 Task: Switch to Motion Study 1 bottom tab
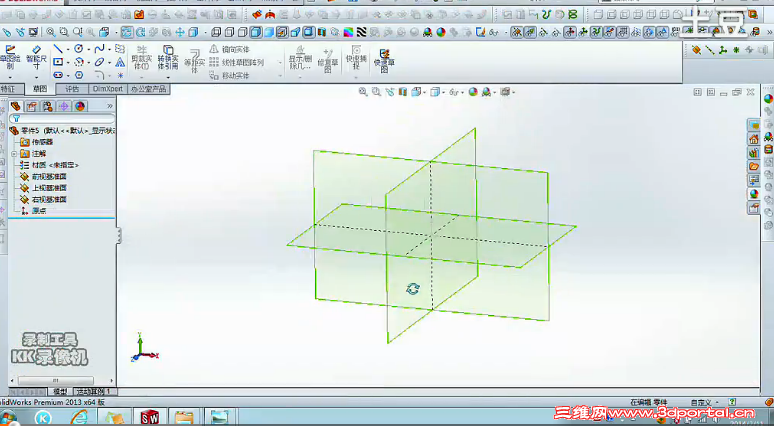tap(96, 391)
